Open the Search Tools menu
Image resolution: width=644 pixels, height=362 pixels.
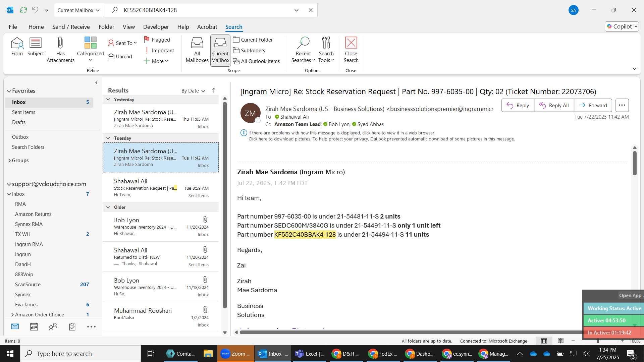click(326, 50)
